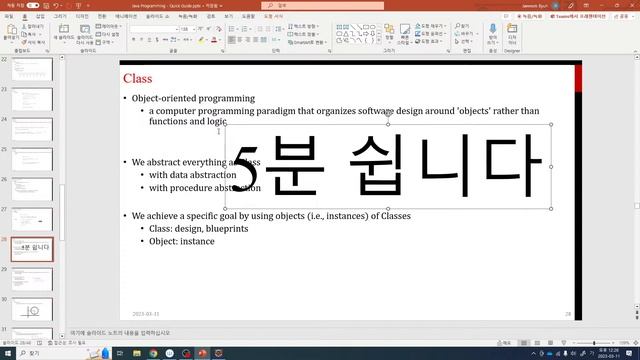Toggle Align Left paragraph button
640x360 pixels.
(232, 40)
